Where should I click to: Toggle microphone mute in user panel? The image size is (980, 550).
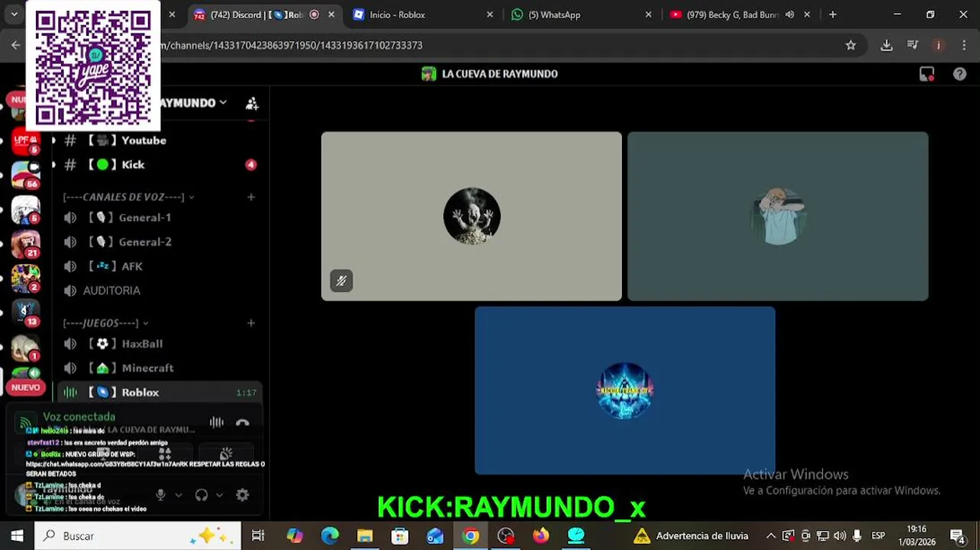[x=160, y=495]
